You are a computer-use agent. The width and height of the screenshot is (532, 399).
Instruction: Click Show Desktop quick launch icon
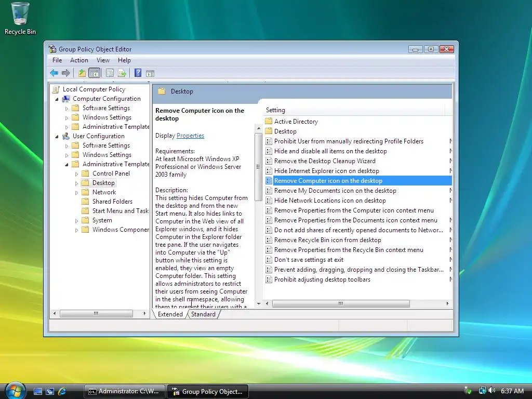point(37,392)
